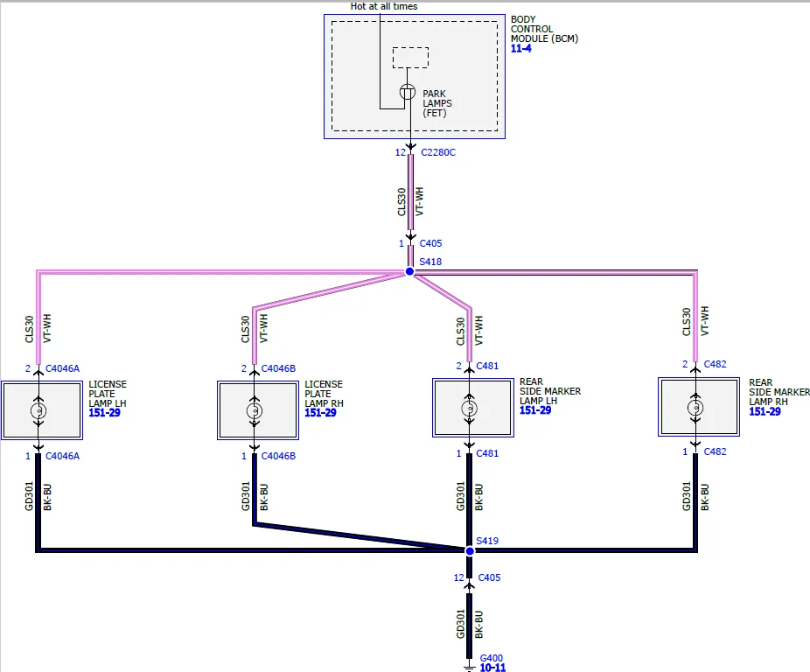Click the bulb symbol in Rear Side Marker Lamp RH
This screenshot has width=810, height=672.
click(x=695, y=408)
